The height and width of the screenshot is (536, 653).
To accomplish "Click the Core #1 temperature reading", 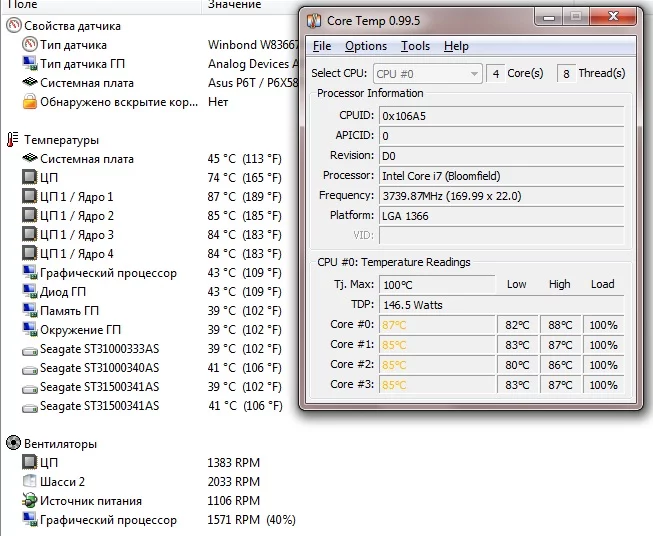I will point(437,345).
